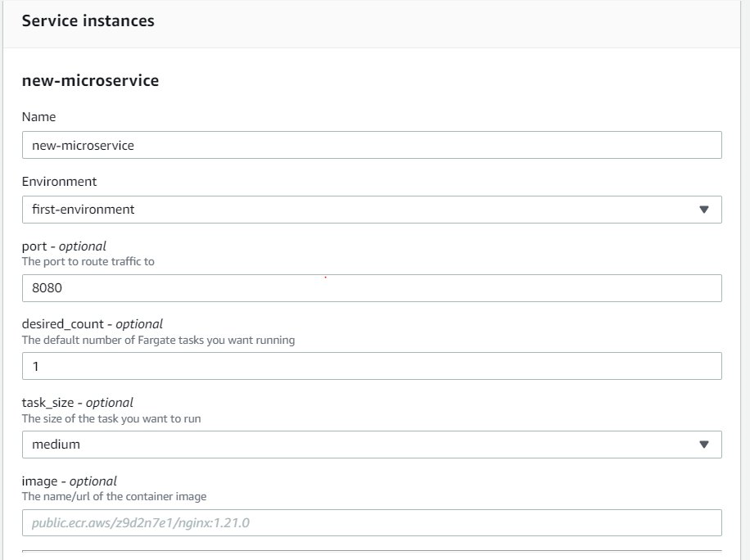Viewport: 750px width, 560px height.
Task: Click the partially visible element below image field
Action: [372, 557]
